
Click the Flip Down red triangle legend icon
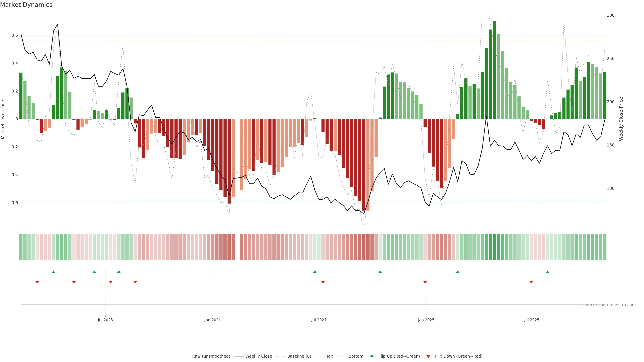(x=428, y=356)
